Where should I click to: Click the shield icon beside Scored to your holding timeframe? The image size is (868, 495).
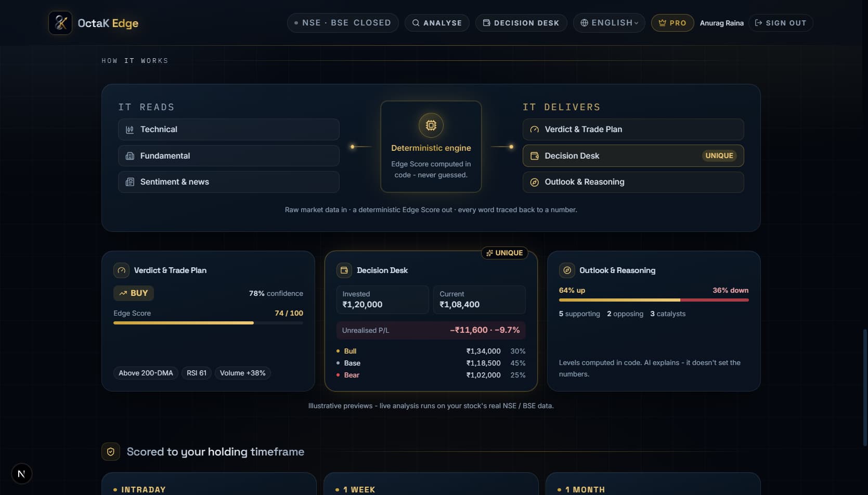[x=111, y=452]
